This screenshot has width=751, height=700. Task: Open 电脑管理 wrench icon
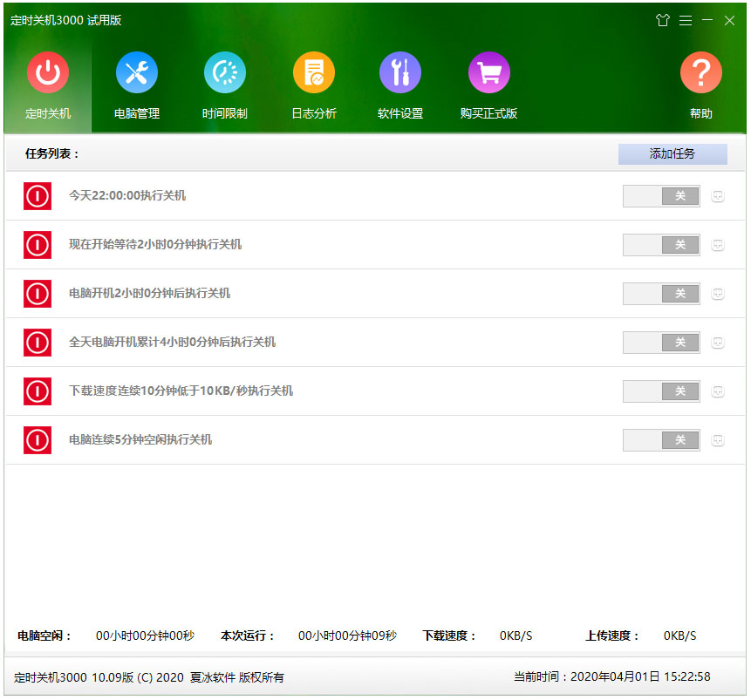pyautogui.click(x=137, y=74)
